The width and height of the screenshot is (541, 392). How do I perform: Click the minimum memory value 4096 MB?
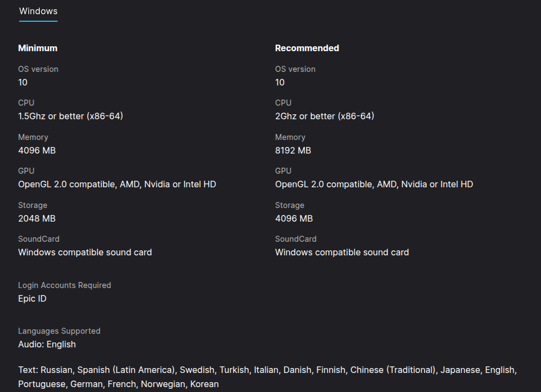(x=37, y=150)
